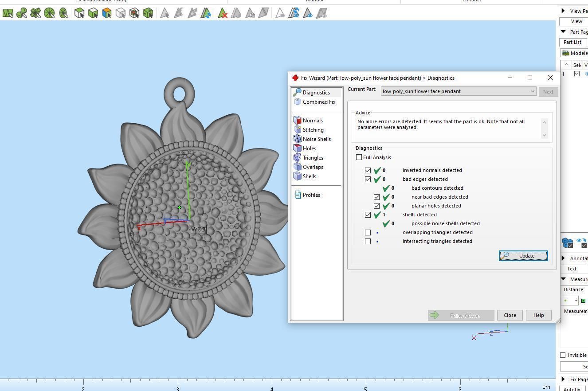Click the Autofix button in Fix Pages
The image size is (588, 391).
tap(572, 389)
